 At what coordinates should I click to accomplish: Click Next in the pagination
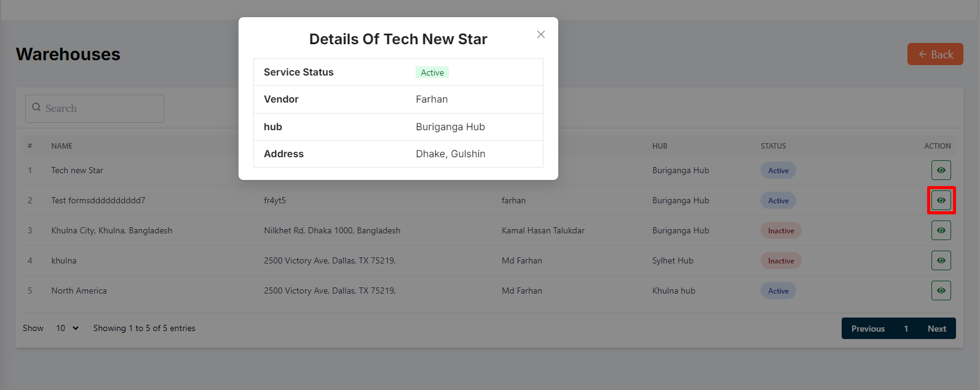[936, 329]
